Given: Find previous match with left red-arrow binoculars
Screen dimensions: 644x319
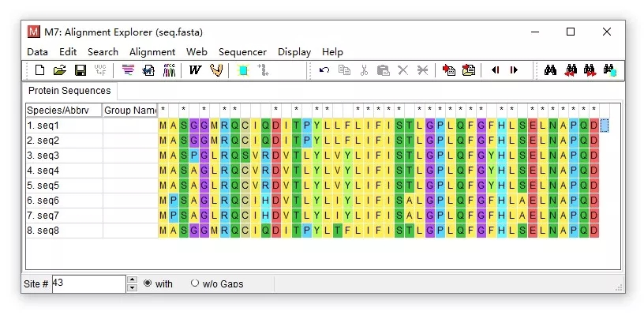Looking at the screenshot, I should [x=571, y=70].
